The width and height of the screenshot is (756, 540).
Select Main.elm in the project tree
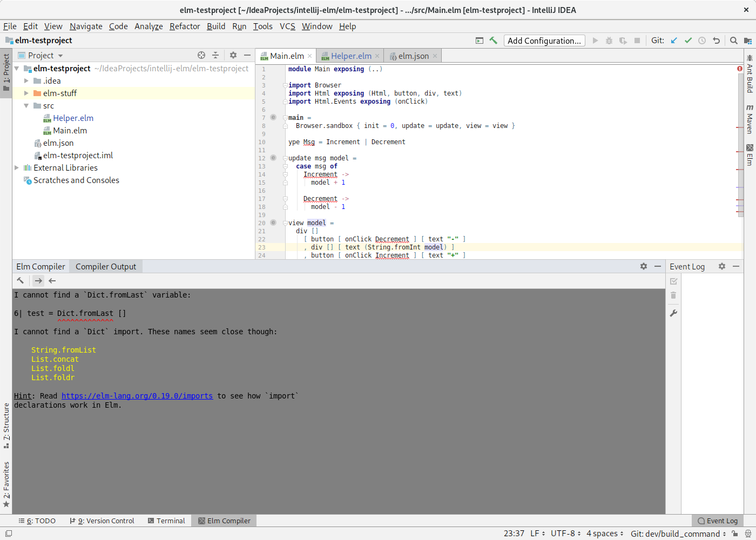tap(71, 130)
